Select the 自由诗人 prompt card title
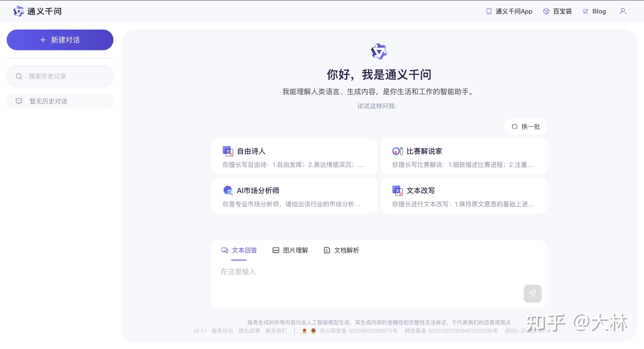Viewport: 644px width, 349px height. (x=251, y=151)
